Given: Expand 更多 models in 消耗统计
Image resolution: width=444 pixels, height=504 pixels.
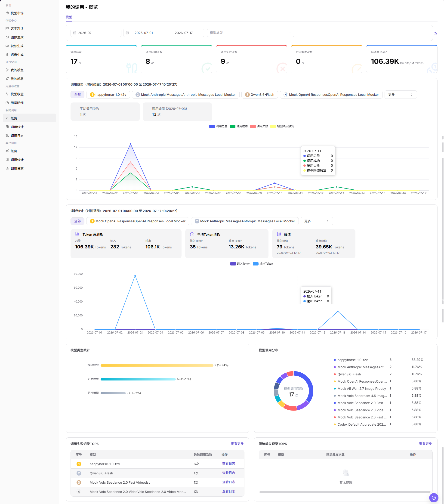Looking at the screenshot, I should [x=317, y=221].
